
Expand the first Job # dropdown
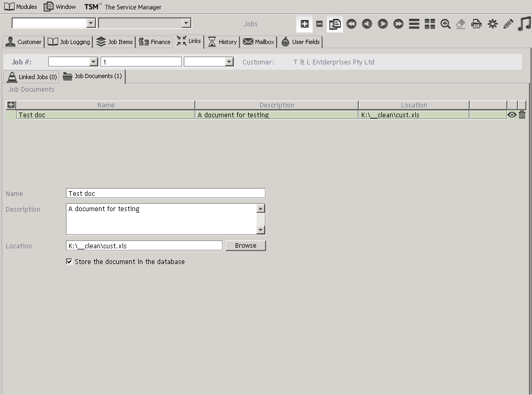[x=94, y=62]
